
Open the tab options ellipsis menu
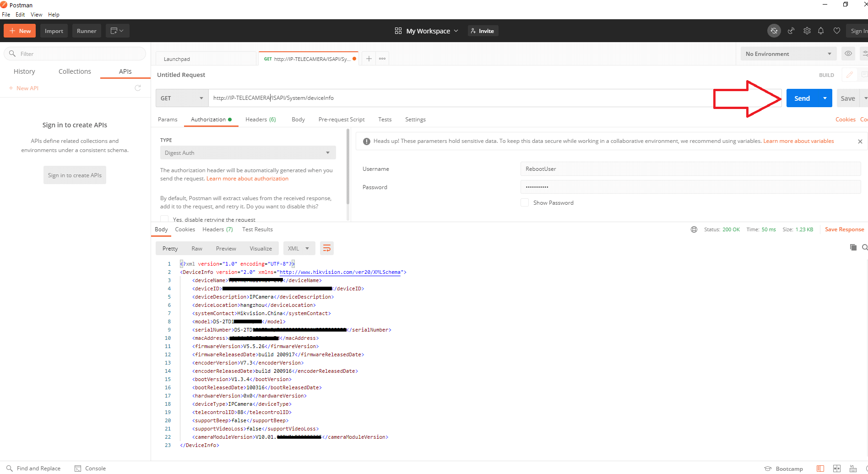(x=382, y=59)
